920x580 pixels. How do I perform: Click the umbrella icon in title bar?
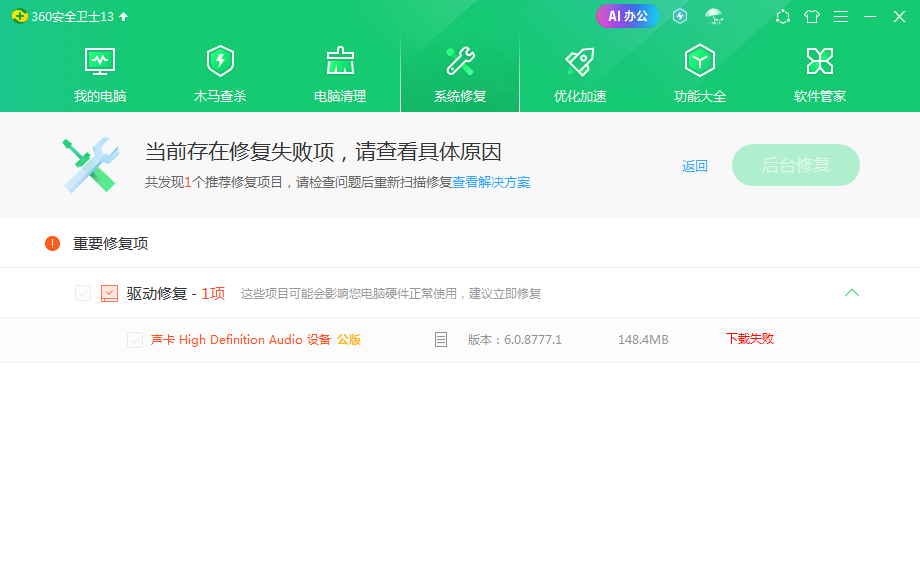click(713, 16)
